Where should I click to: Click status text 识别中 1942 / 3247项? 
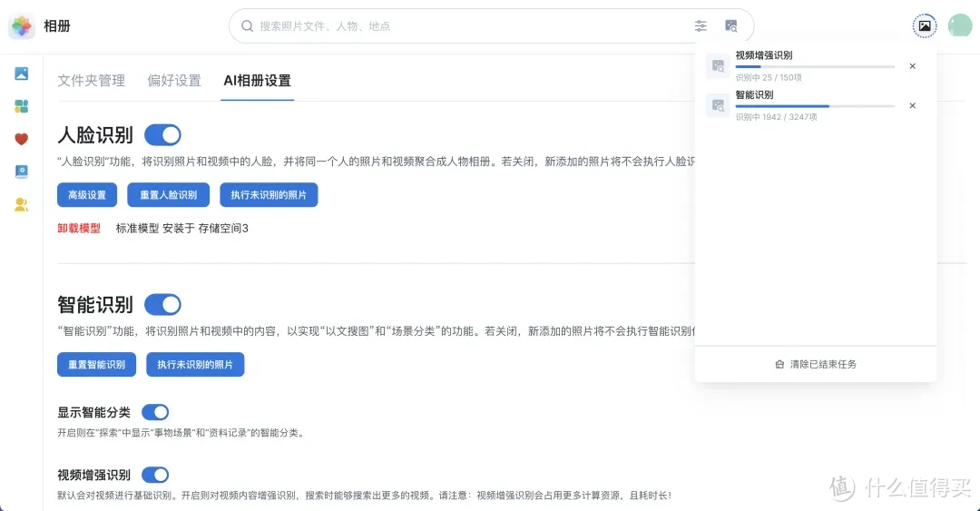(x=776, y=117)
